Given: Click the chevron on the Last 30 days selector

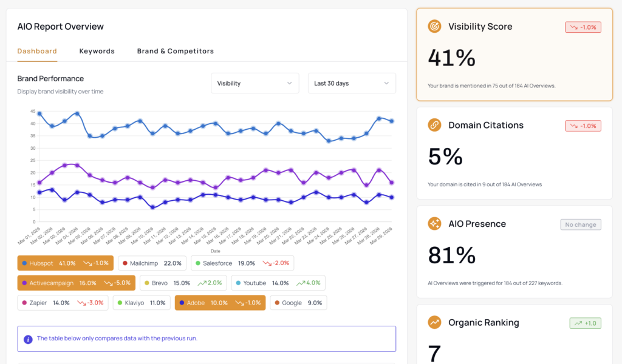Looking at the screenshot, I should (x=386, y=83).
